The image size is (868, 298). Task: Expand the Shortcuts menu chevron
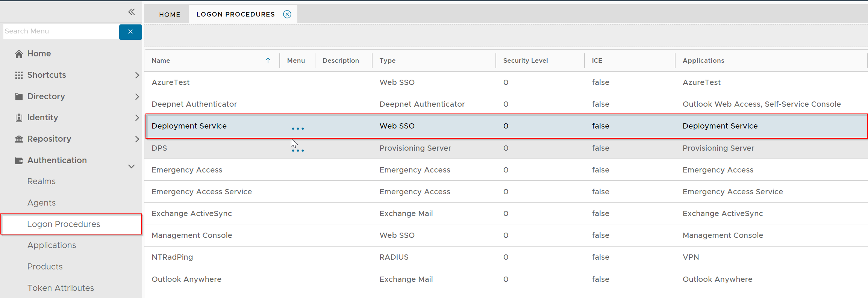coord(137,75)
